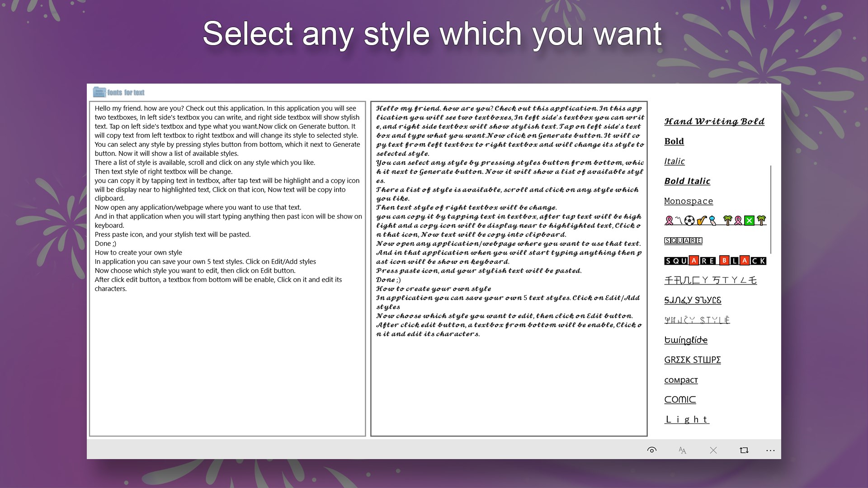Apply the GREEK STWPE style
Screen dimensions: 868x488
693,360
